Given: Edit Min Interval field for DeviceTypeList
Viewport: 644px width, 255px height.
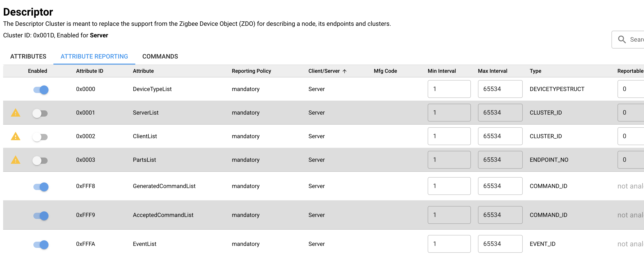Looking at the screenshot, I should pyautogui.click(x=449, y=89).
